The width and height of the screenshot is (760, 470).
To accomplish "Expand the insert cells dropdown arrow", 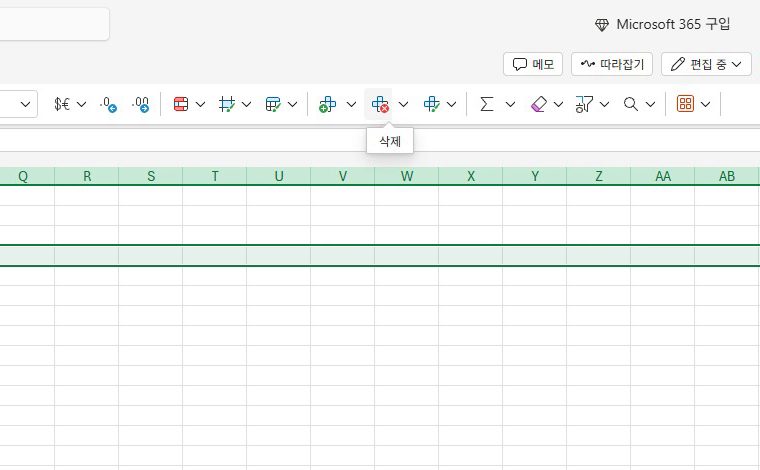I will pyautogui.click(x=351, y=104).
